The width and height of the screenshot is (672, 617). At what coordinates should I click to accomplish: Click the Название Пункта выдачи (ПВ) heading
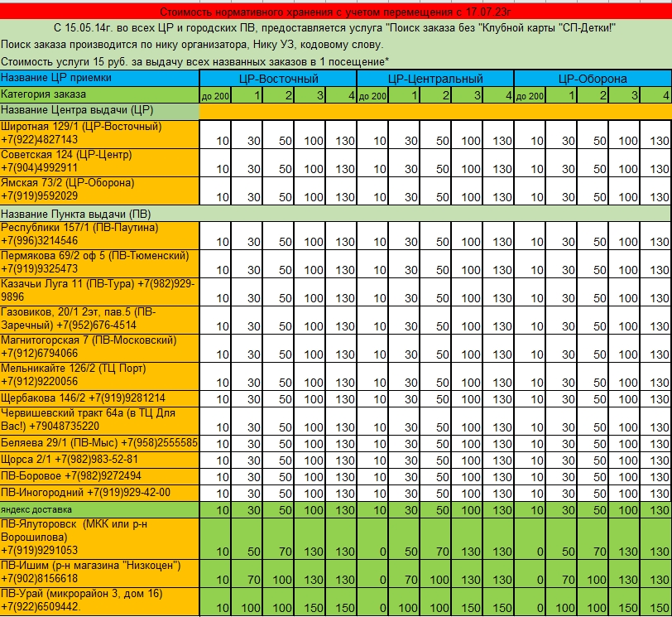[99, 213]
